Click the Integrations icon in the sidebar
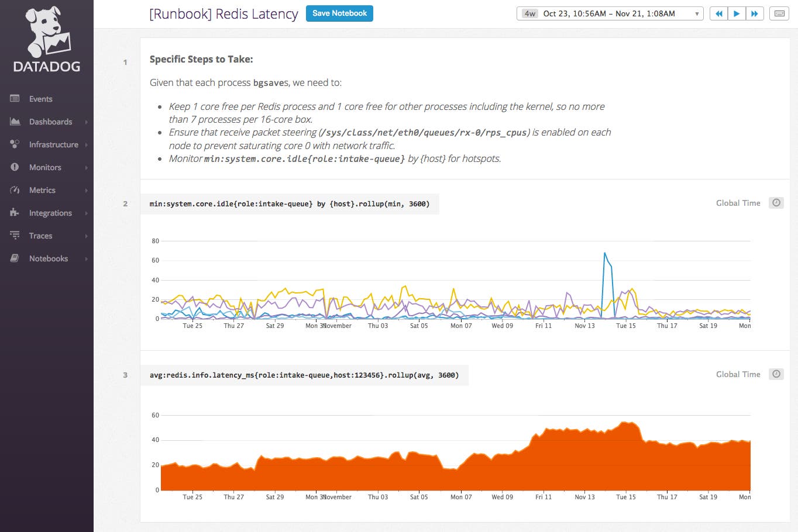The width and height of the screenshot is (798, 532). point(15,213)
